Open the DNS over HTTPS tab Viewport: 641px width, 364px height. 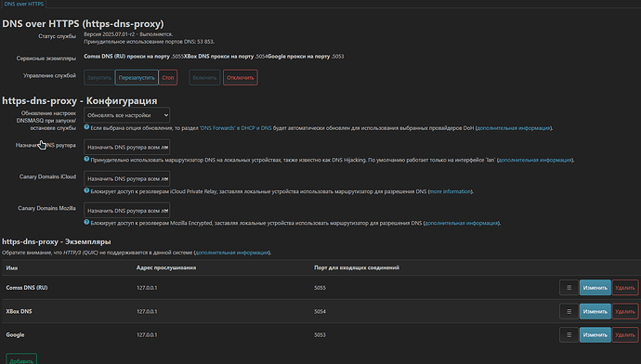pyautogui.click(x=24, y=4)
